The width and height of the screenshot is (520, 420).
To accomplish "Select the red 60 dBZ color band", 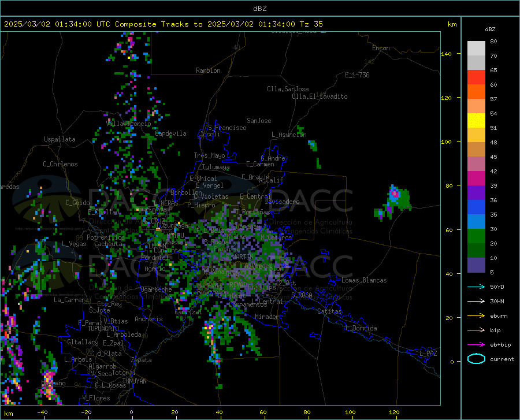I will (476, 77).
